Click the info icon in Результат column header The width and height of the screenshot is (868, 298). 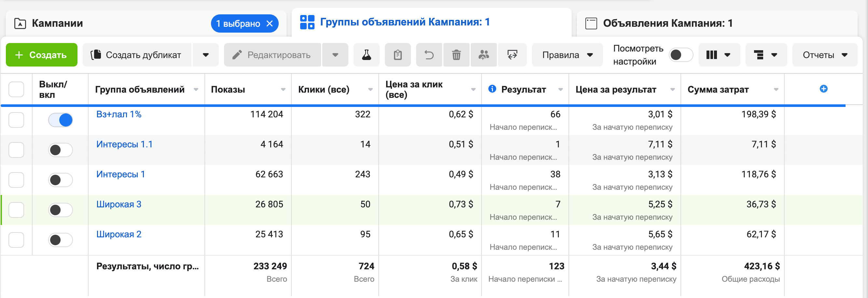(492, 89)
